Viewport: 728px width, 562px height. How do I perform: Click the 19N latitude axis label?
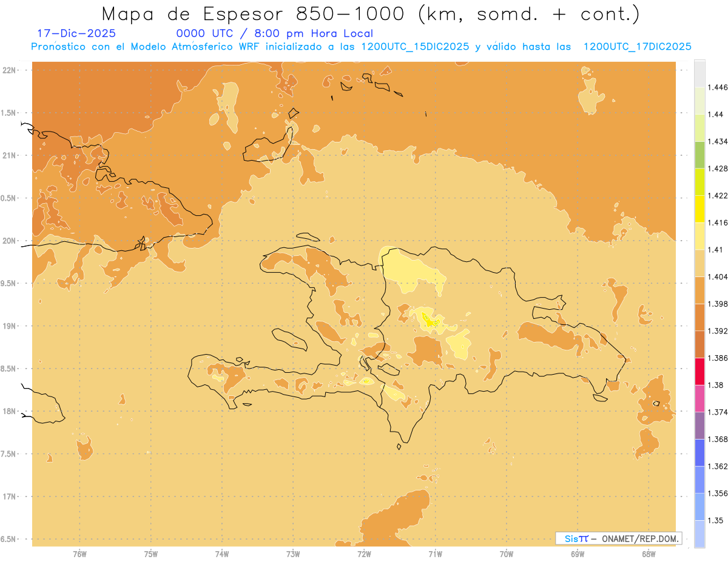pos(9,326)
